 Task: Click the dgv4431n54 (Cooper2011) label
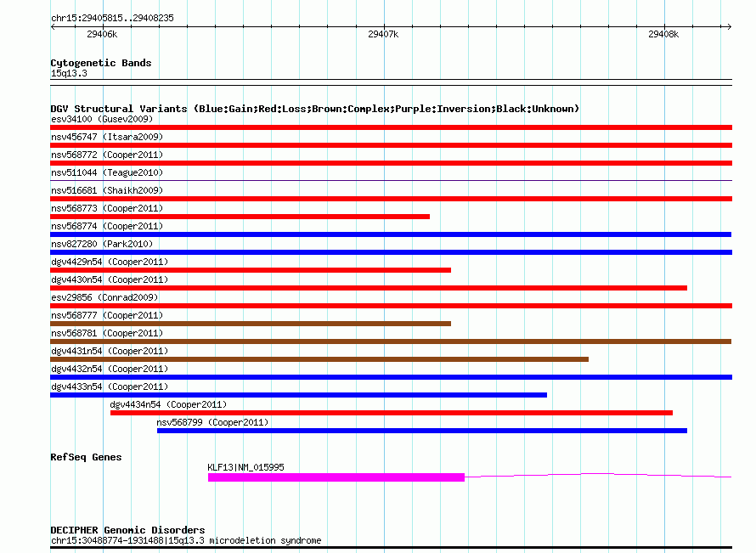click(110, 351)
